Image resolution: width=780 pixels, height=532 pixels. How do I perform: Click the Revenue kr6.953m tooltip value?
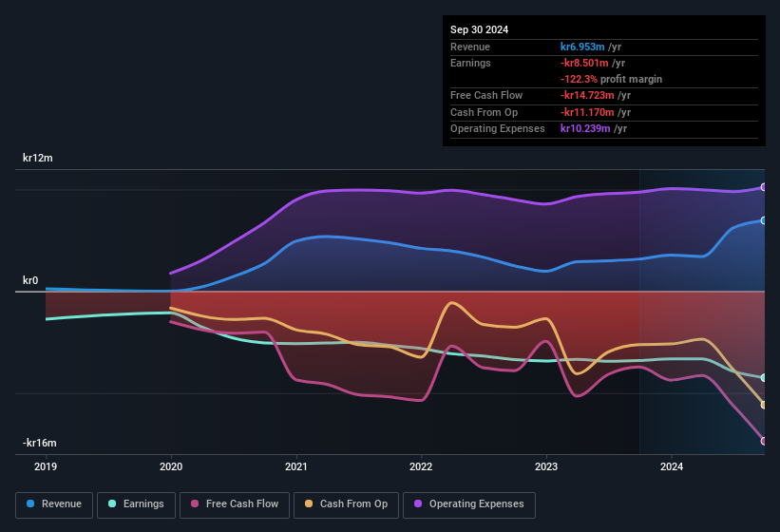pos(582,47)
